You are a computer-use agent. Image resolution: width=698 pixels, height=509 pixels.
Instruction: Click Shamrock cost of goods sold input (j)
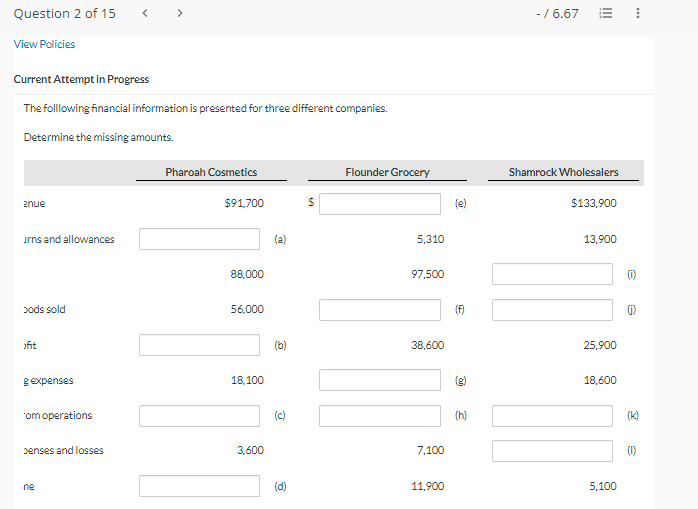(552, 310)
